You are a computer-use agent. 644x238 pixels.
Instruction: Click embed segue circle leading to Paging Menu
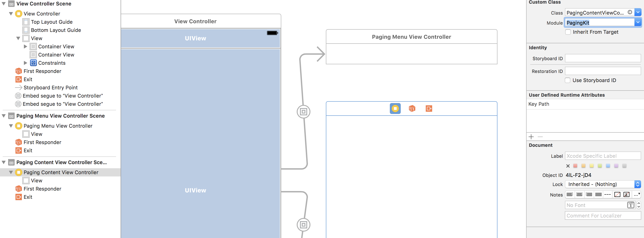(x=303, y=111)
